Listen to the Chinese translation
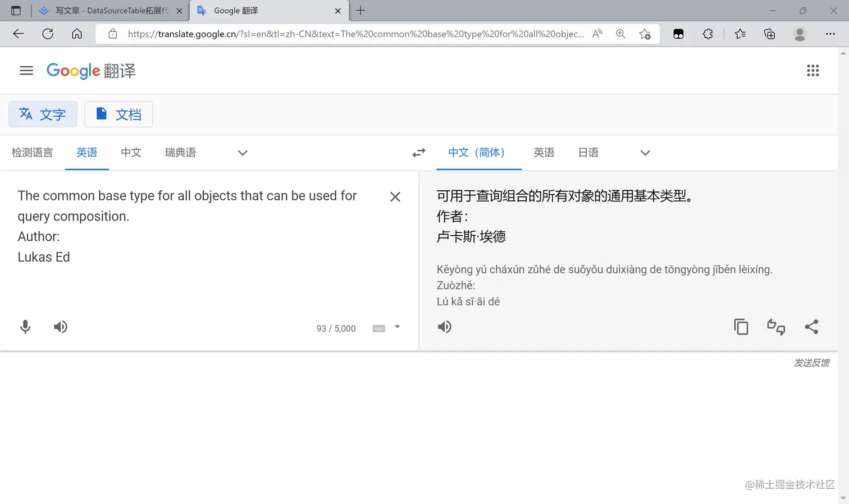 [445, 327]
